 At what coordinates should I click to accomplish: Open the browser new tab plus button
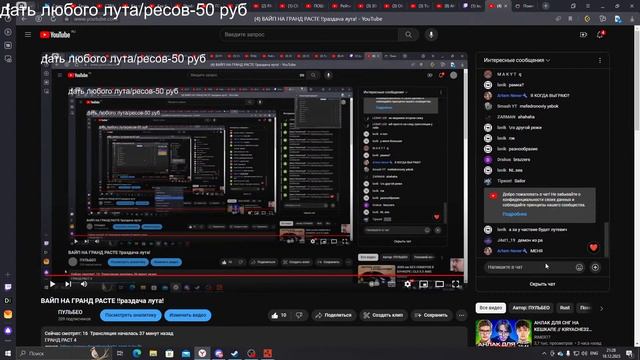click(x=546, y=6)
